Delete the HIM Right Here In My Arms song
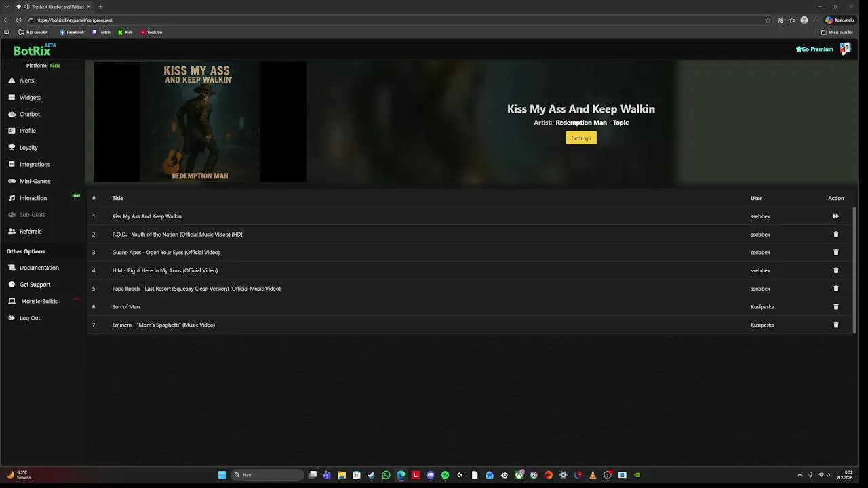This screenshot has height=488, width=868. point(835,270)
